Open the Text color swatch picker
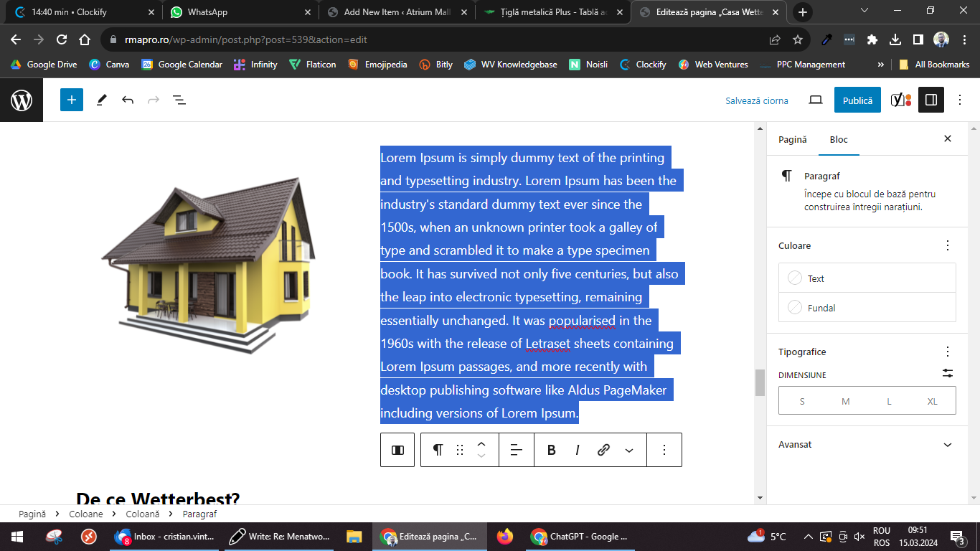 point(867,278)
